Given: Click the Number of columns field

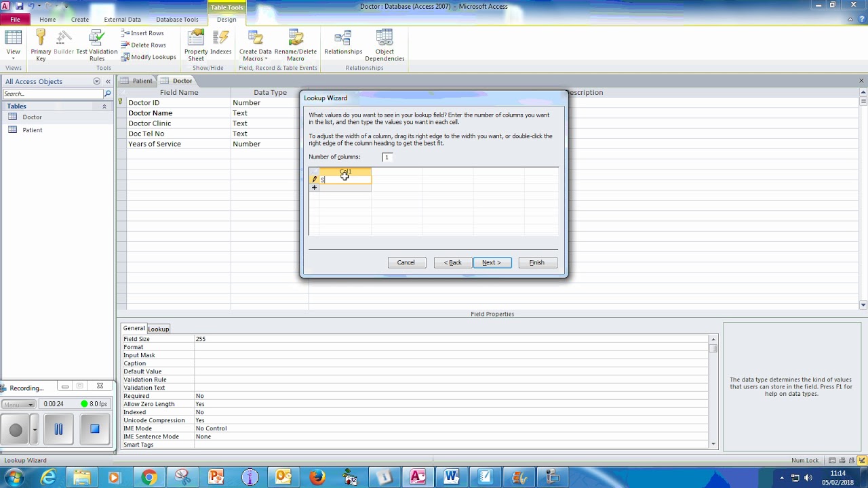Looking at the screenshot, I should (x=387, y=157).
